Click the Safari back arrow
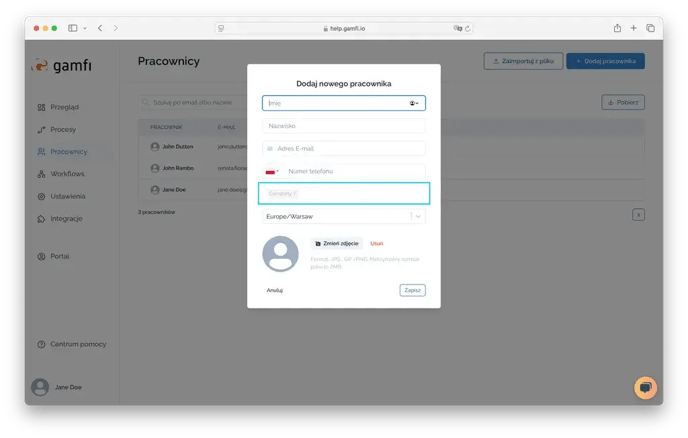The image size is (688, 438). [x=100, y=28]
